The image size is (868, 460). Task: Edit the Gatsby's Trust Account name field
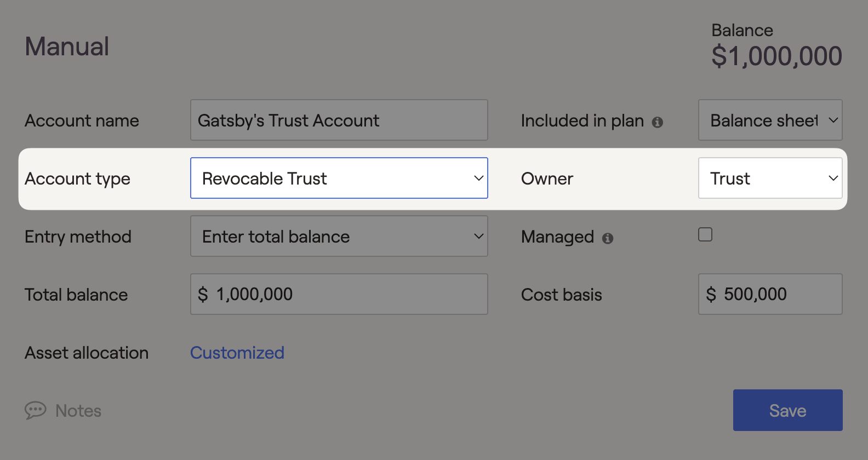point(339,120)
